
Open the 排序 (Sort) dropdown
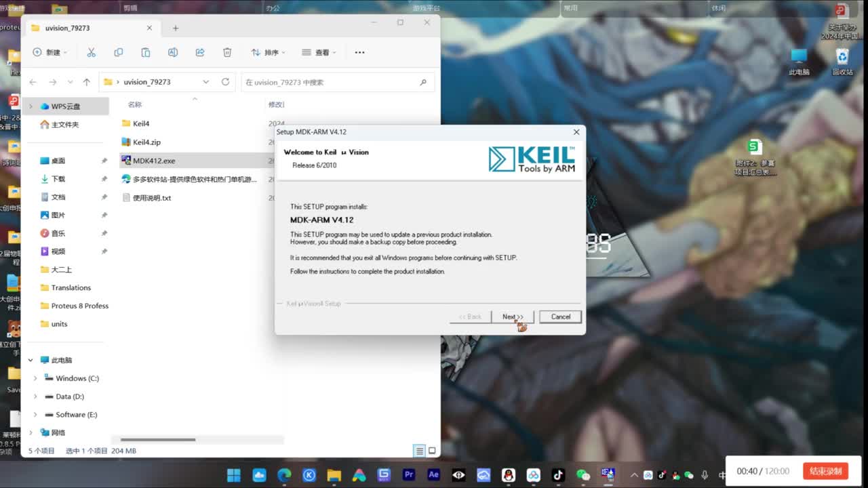point(268,52)
